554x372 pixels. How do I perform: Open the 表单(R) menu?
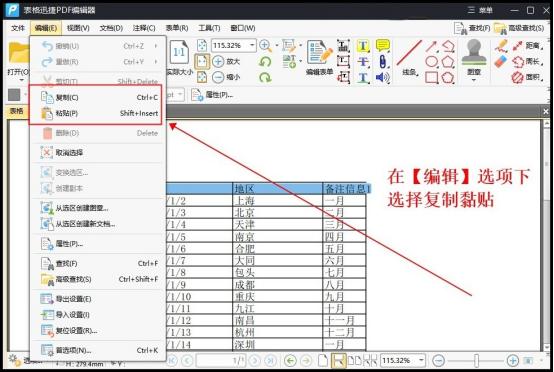click(177, 28)
